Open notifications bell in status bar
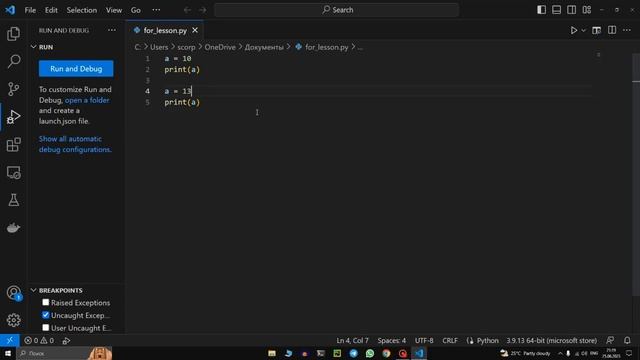Viewport: 640px width, 360px height. click(x=627, y=340)
